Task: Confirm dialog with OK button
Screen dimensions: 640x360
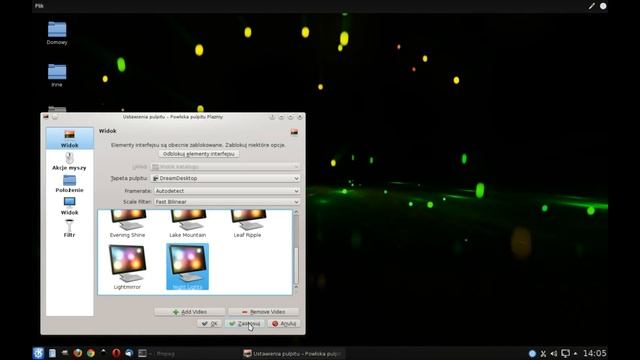Action: coord(210,323)
